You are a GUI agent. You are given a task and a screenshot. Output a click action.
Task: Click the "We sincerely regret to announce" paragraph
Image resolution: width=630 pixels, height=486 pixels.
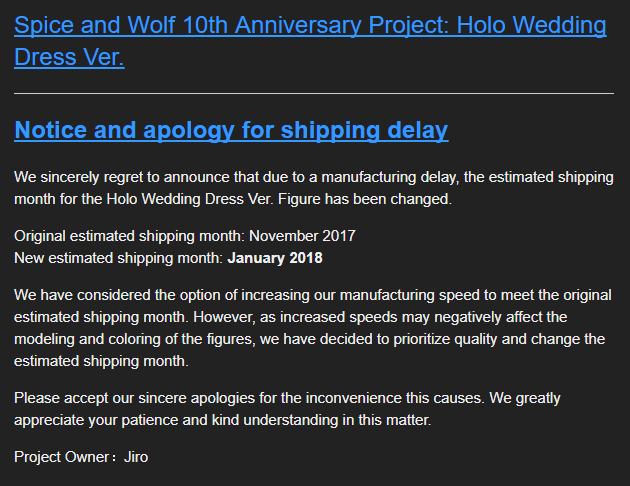pyautogui.click(x=314, y=188)
